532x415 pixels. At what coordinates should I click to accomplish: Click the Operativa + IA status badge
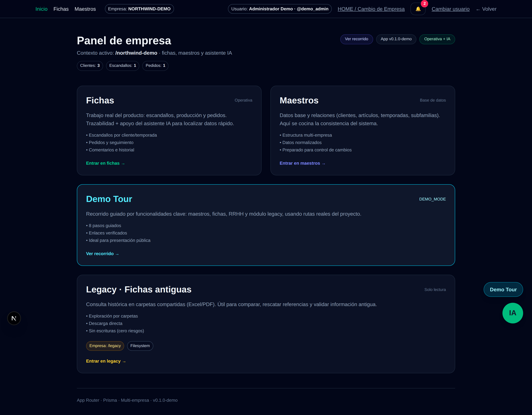point(437,39)
